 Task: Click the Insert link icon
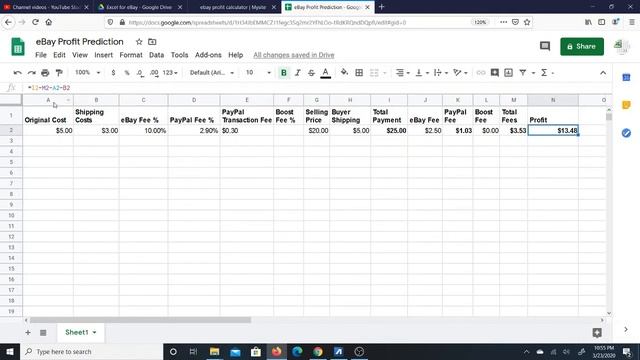coord(481,73)
